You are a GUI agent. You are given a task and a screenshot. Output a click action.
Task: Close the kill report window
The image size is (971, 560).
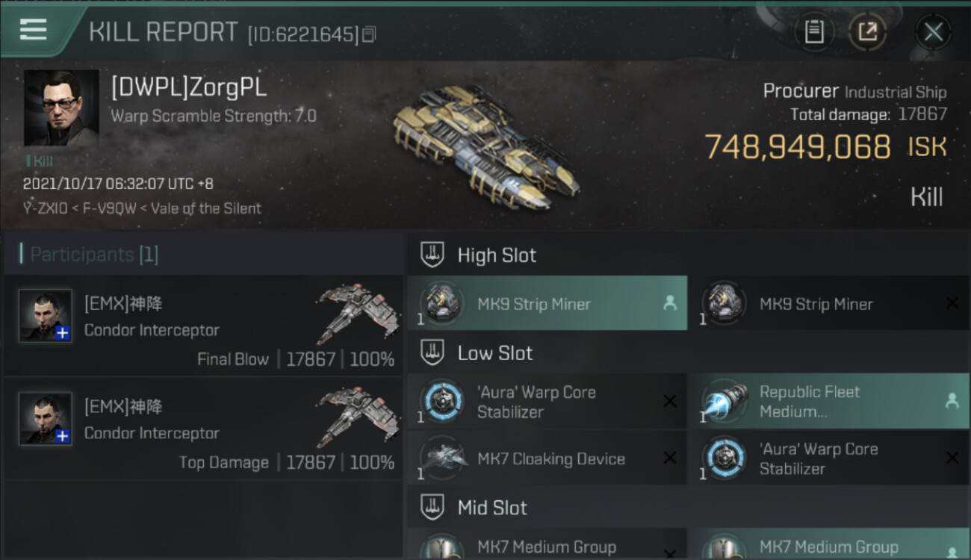933,31
